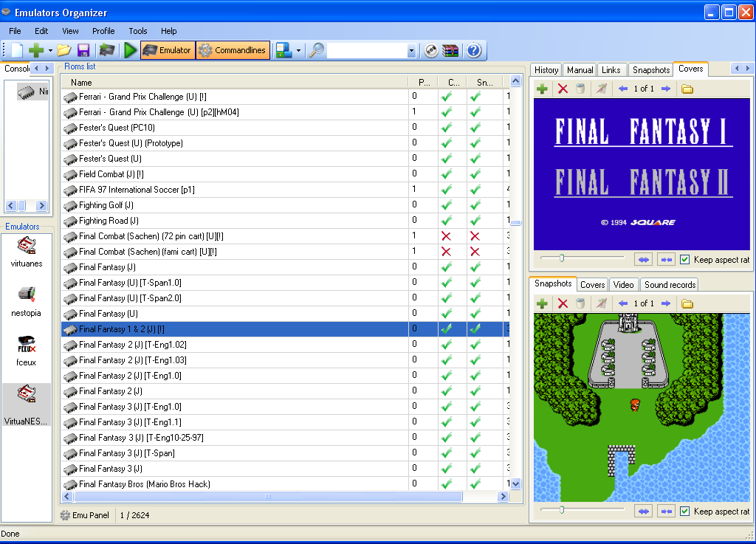Click into the search input field
Viewport: 756px width, 544px height.
tap(367, 51)
